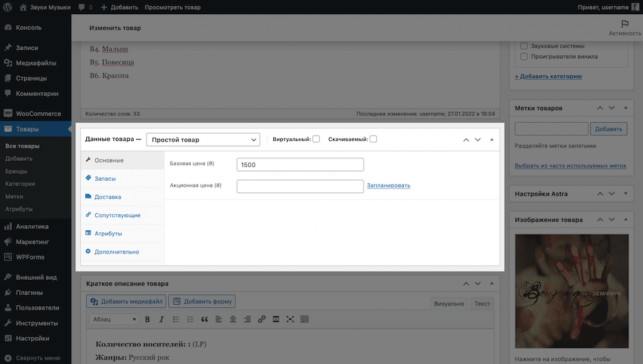This screenshot has height=364, width=643.
Task: Click the Базовая цена input field
Action: (x=300, y=165)
